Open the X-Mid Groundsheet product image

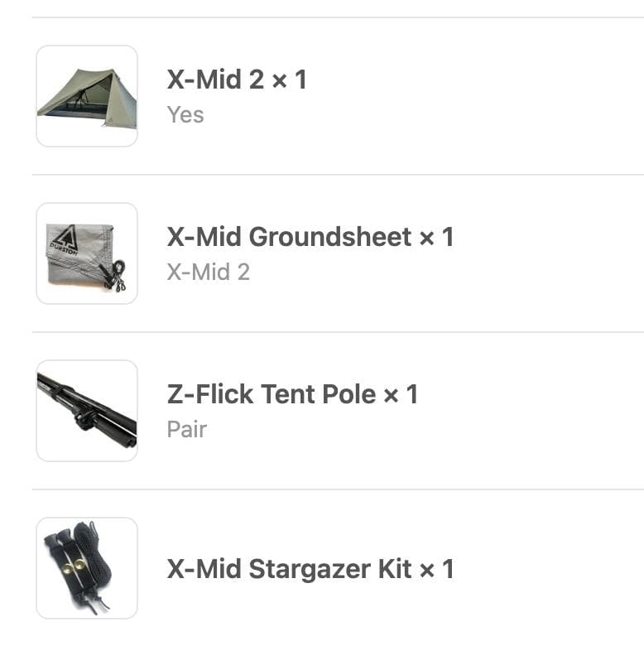pos(87,253)
